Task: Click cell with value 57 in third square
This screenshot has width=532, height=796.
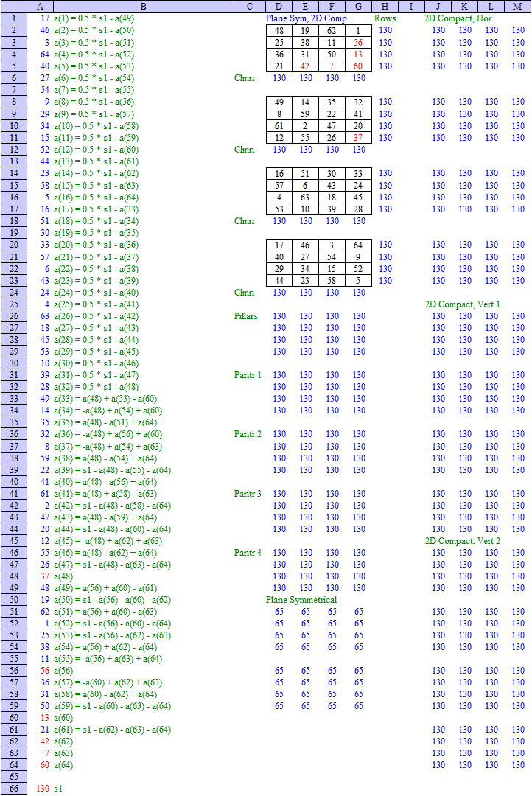Action: [279, 185]
